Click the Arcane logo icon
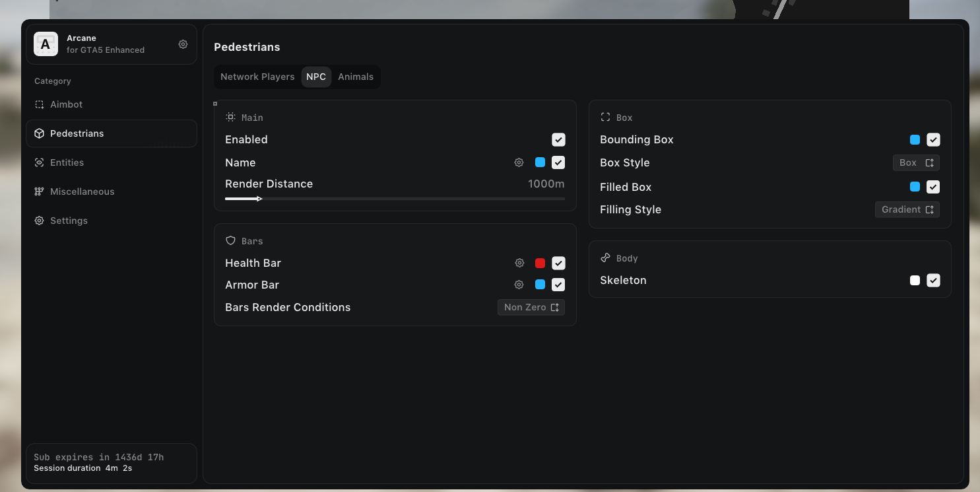This screenshot has height=492, width=980. [x=46, y=44]
